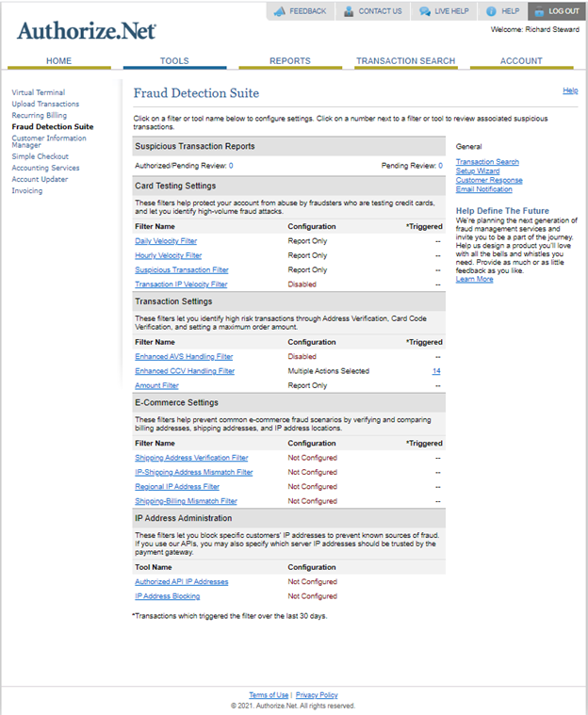Open the ACCOUNT tab

coord(521,61)
